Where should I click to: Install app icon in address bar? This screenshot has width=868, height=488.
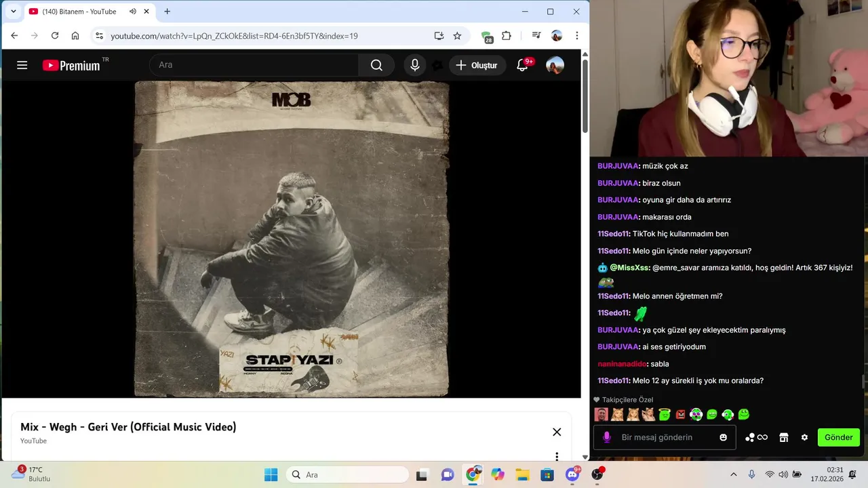pos(439,36)
